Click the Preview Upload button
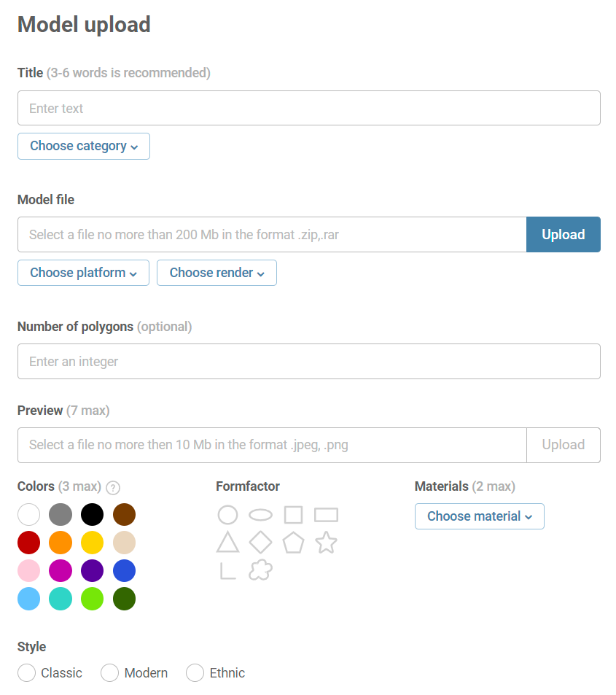The image size is (616, 695). pyautogui.click(x=563, y=445)
